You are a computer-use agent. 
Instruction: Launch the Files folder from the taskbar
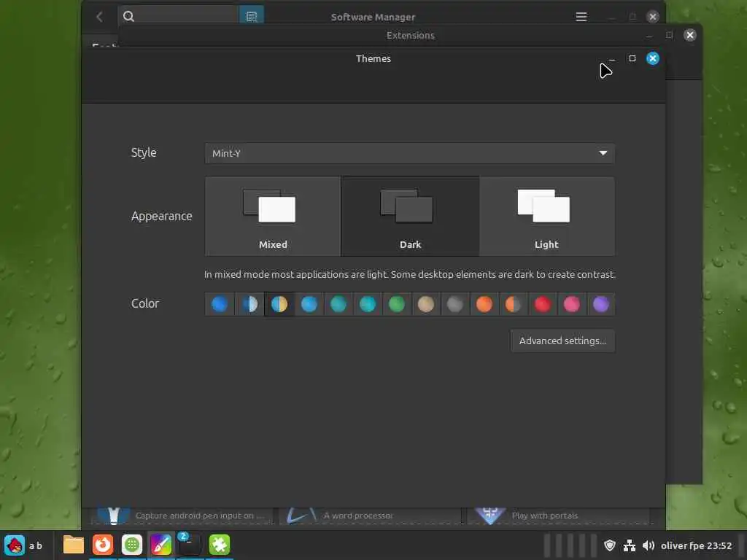click(74, 545)
